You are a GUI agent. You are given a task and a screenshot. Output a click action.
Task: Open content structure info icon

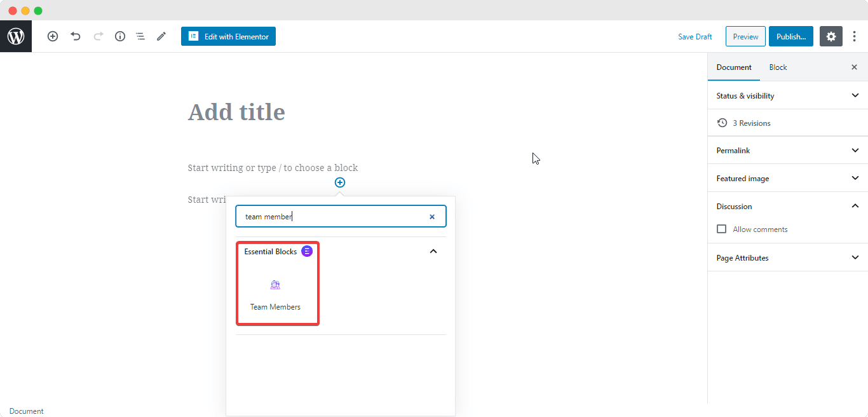(x=120, y=36)
